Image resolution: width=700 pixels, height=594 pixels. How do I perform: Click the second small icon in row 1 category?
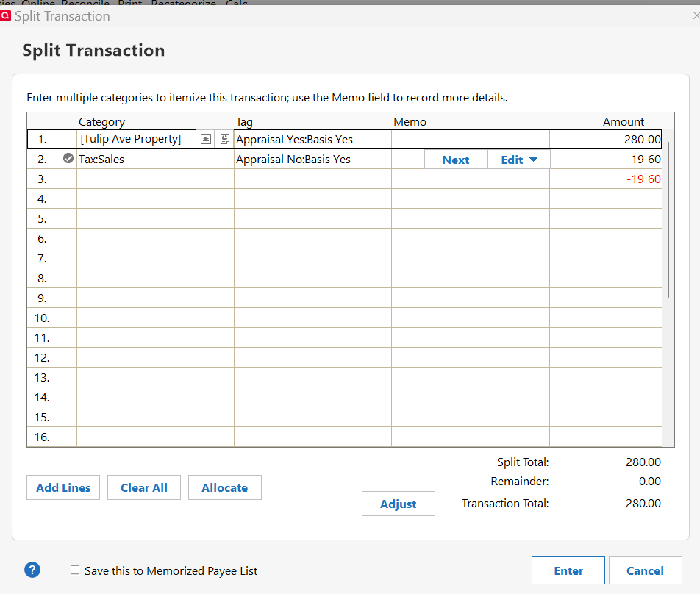click(x=224, y=139)
